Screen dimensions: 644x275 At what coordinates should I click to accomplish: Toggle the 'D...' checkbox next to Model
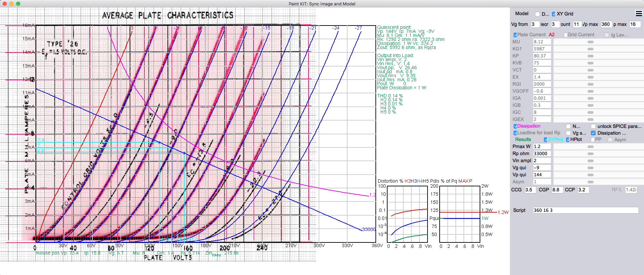pyautogui.click(x=537, y=14)
